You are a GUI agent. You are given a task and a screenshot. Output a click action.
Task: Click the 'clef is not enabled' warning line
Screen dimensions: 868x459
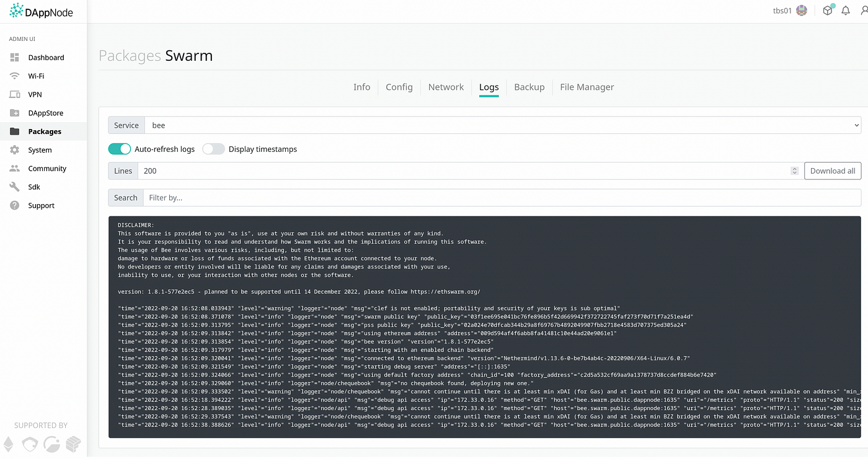[369, 308]
